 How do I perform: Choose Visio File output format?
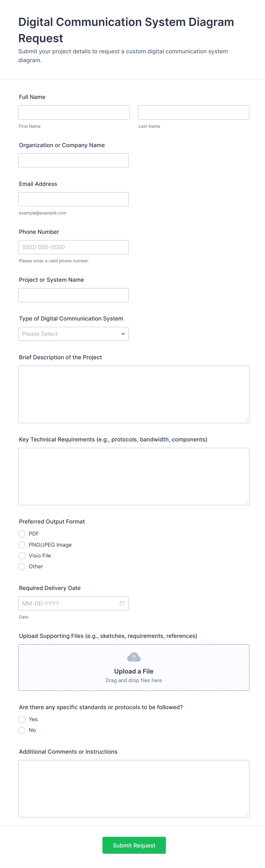(22, 555)
